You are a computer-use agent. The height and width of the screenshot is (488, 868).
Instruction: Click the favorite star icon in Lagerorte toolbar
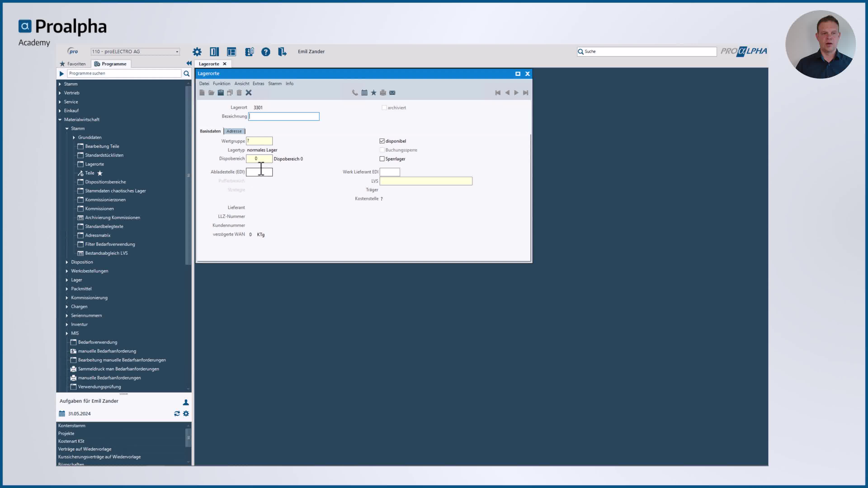point(374,93)
